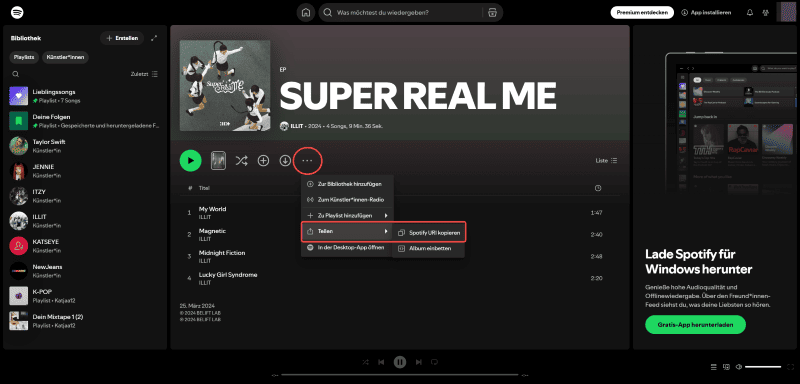Click 'Album einbetten'

click(x=429, y=248)
